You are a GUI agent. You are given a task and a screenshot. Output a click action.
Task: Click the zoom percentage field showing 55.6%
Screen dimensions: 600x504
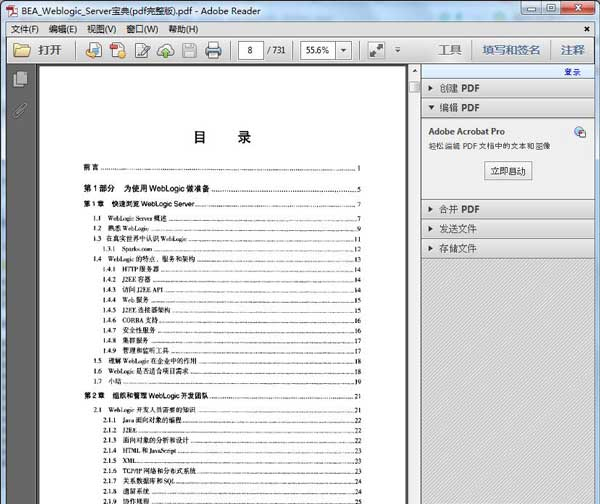318,50
